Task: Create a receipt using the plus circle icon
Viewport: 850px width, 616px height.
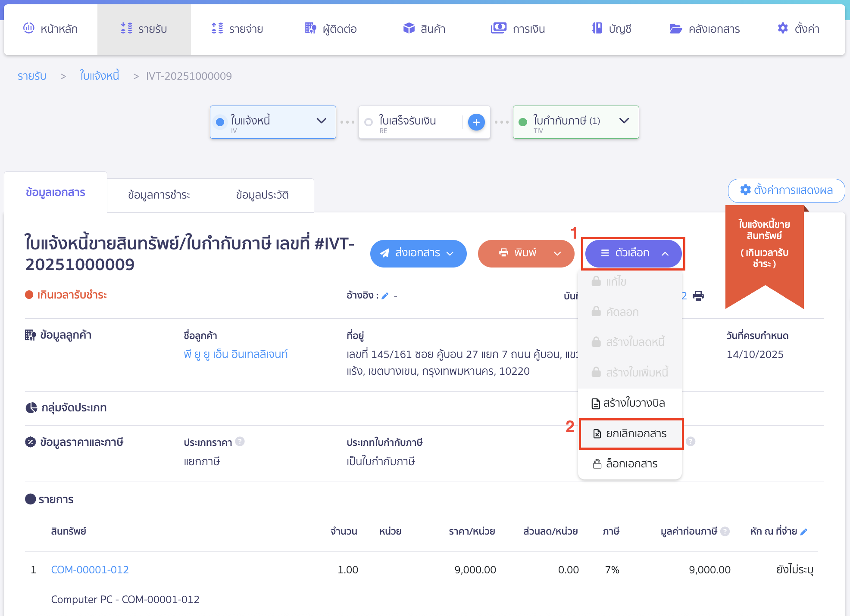Action: coord(476,122)
